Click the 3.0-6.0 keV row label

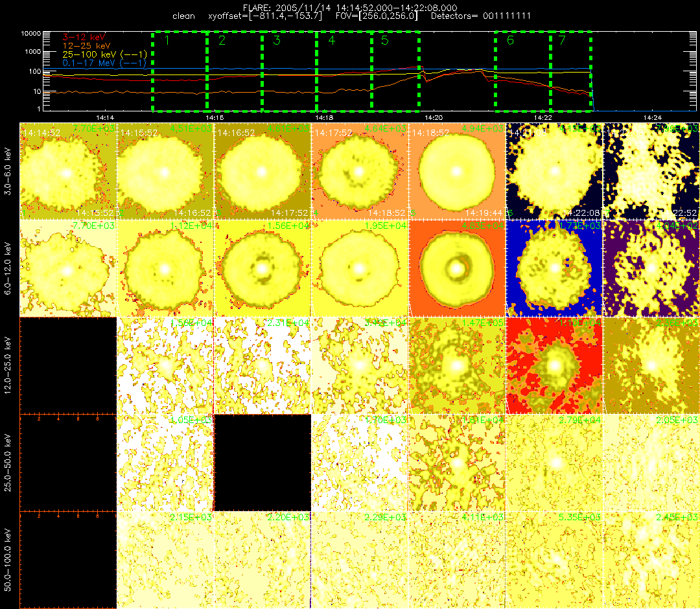tap(8, 172)
